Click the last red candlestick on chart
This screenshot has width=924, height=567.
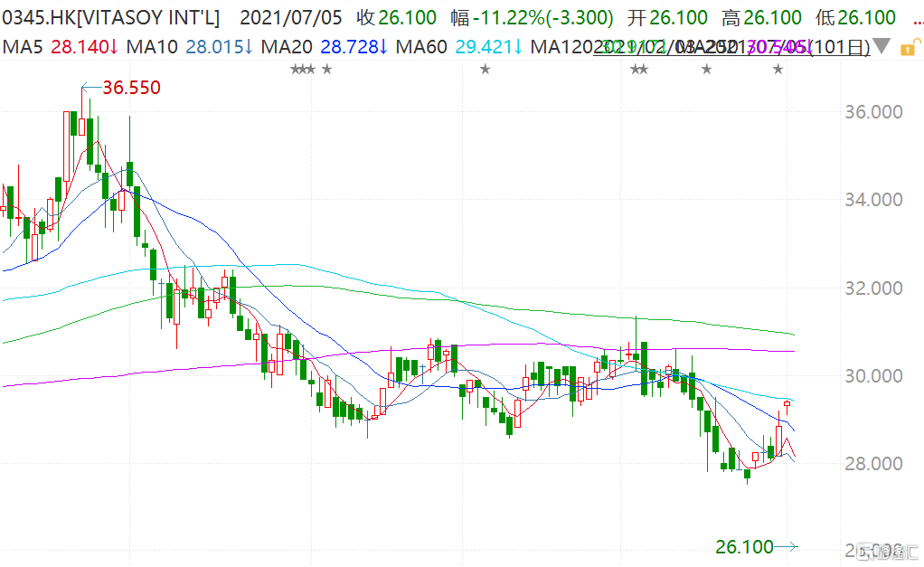(x=787, y=403)
